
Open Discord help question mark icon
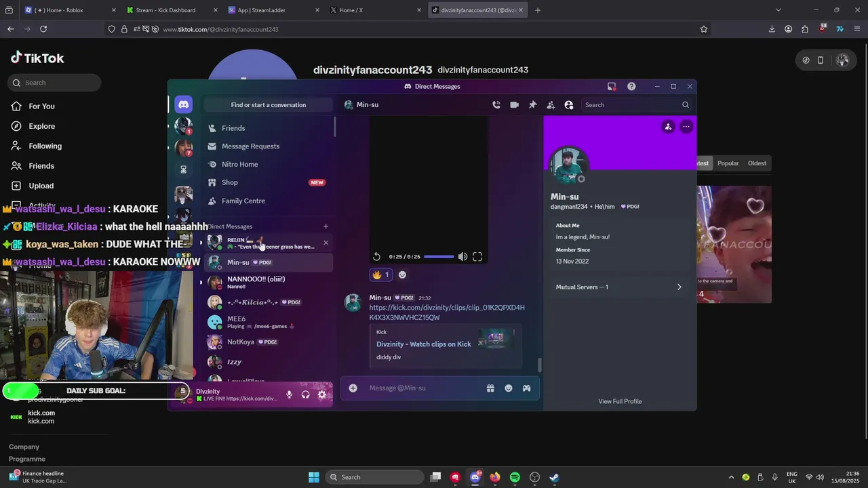click(631, 86)
